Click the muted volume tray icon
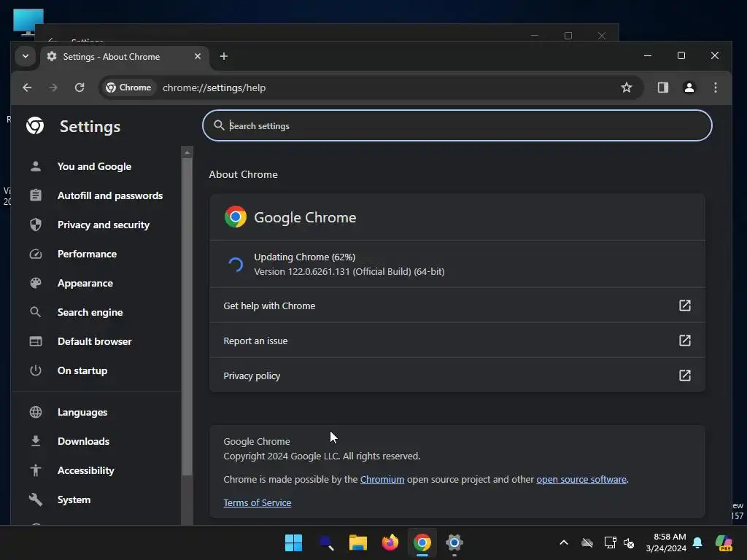 630,542
